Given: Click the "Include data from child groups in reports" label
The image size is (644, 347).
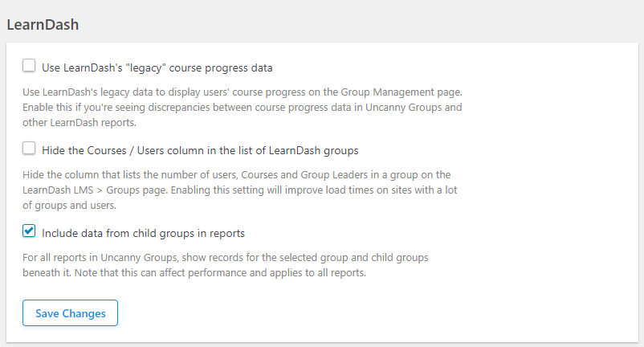Looking at the screenshot, I should (143, 234).
